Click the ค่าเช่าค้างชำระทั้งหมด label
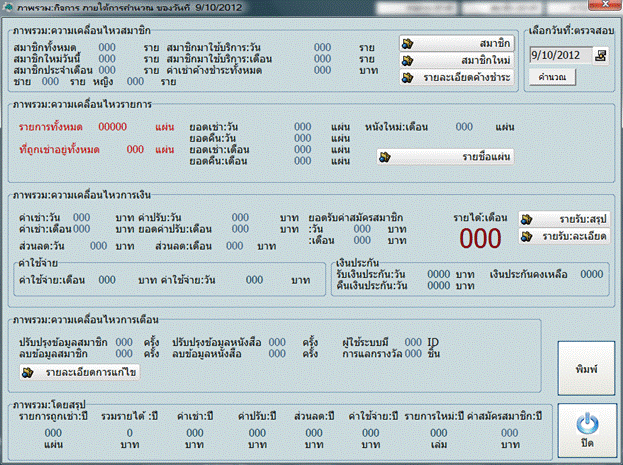 point(214,70)
